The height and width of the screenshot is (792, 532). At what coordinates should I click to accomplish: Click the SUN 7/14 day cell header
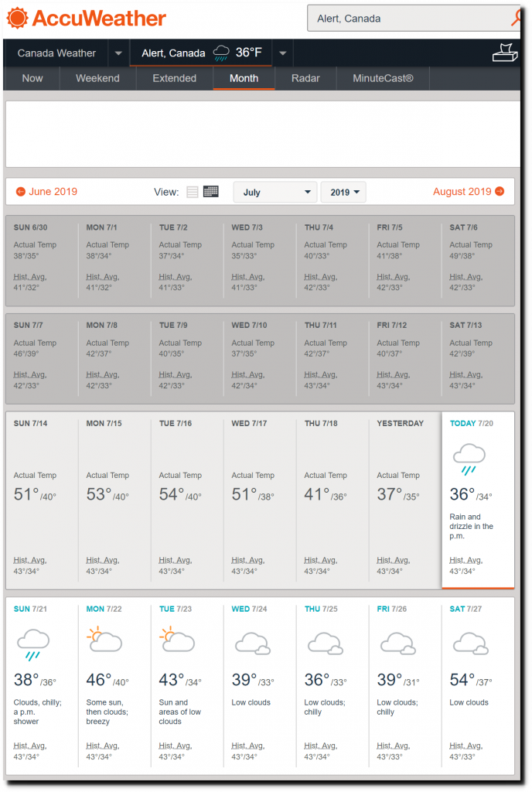[30, 423]
